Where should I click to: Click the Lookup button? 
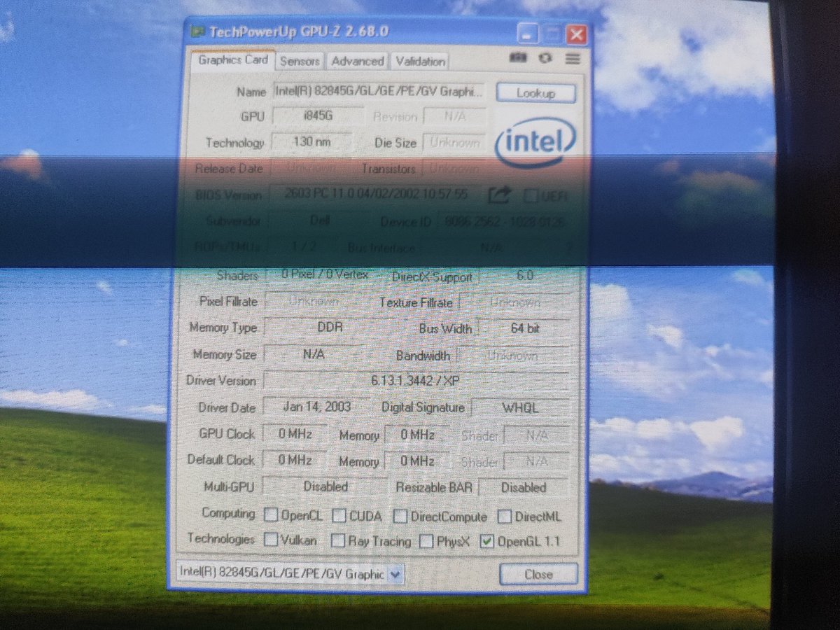[x=536, y=93]
